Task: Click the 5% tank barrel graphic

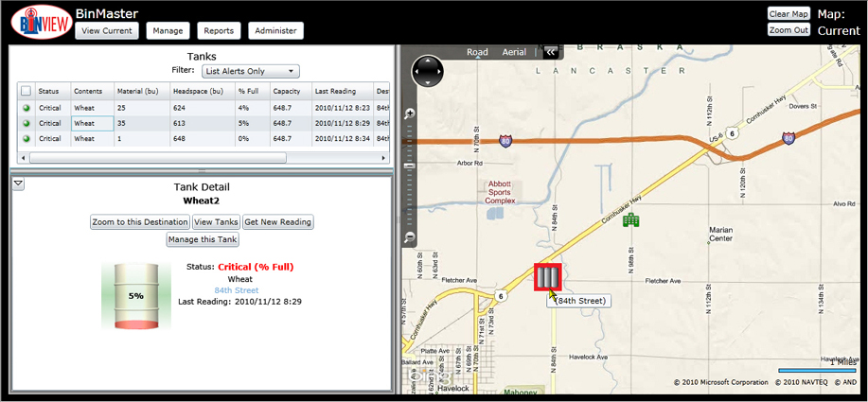Action: [136, 297]
